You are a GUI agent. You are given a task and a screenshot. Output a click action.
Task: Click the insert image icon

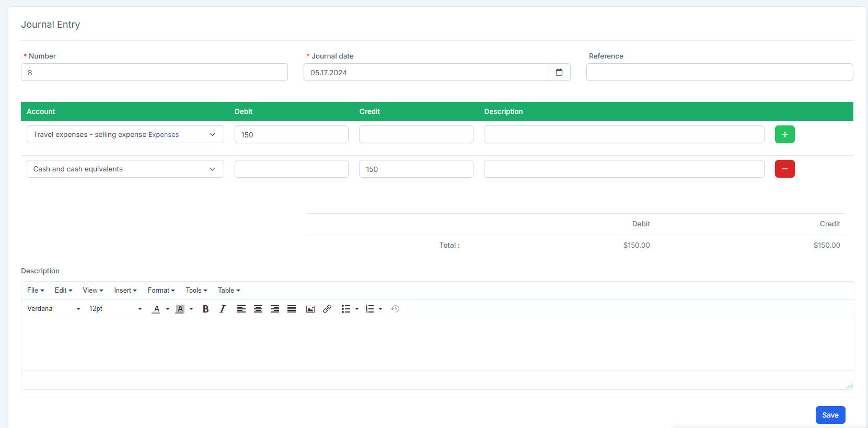[310, 309]
